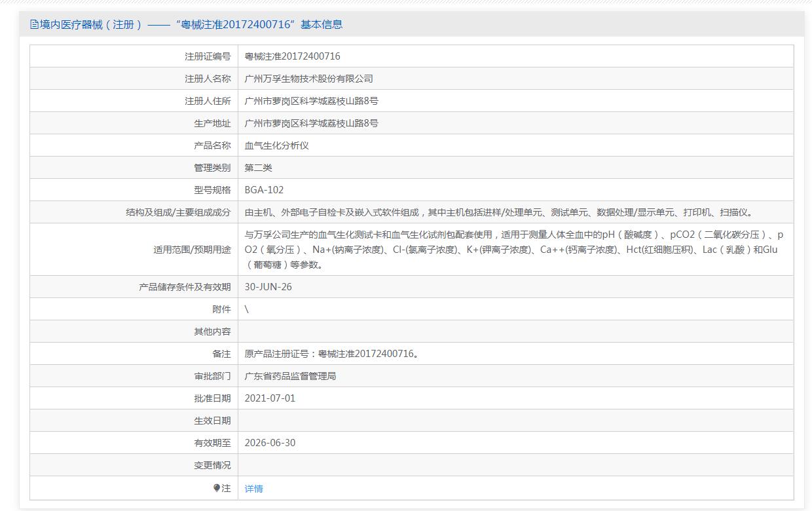Select the model specification BGA-102
This screenshot has width=812, height=511.
(x=264, y=190)
